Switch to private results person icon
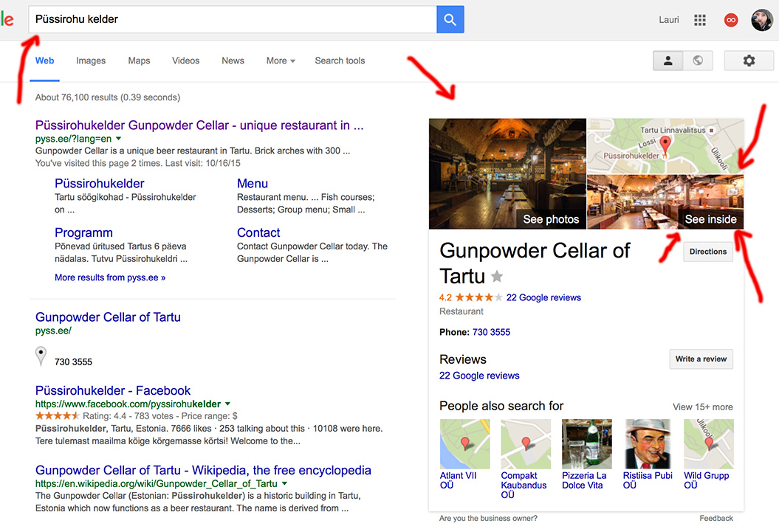Screen dimensions: 779x532 [x=668, y=61]
